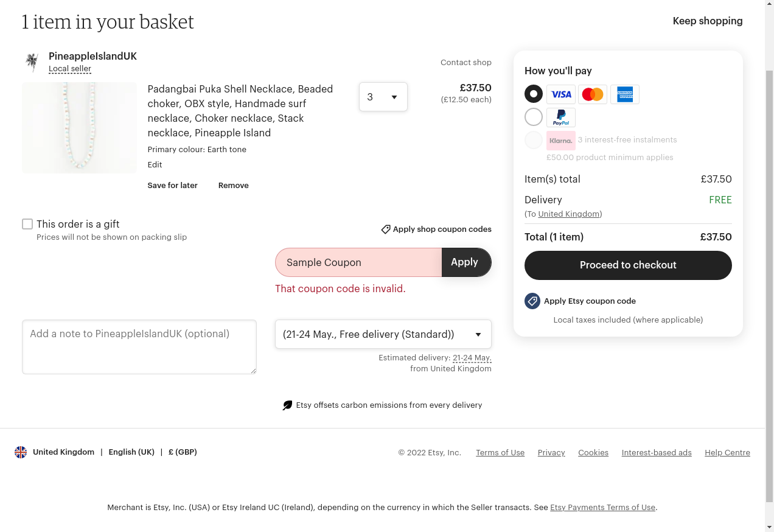The width and height of the screenshot is (774, 532).
Task: Click the £12.50 each price text
Action: tap(466, 99)
